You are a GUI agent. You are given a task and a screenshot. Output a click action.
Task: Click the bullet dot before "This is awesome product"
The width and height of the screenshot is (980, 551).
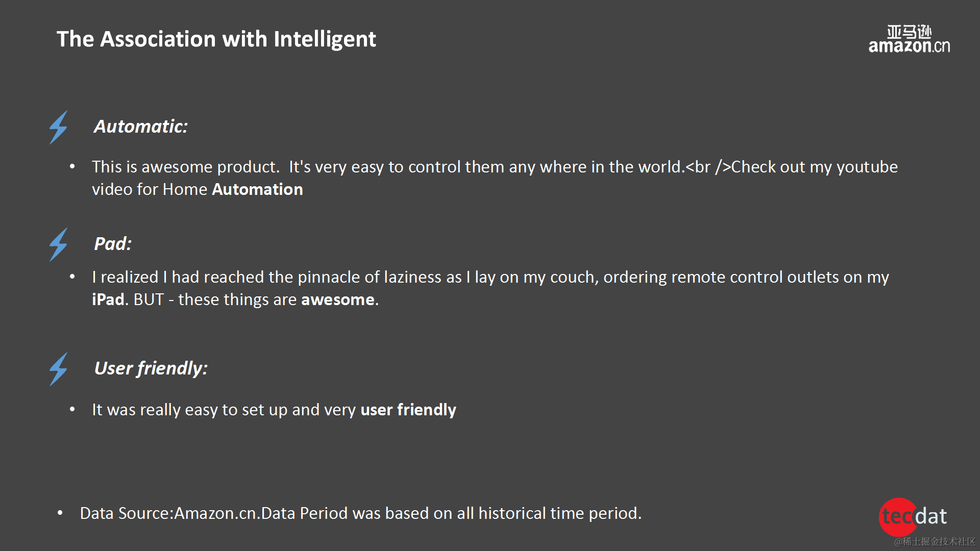pos(72,166)
